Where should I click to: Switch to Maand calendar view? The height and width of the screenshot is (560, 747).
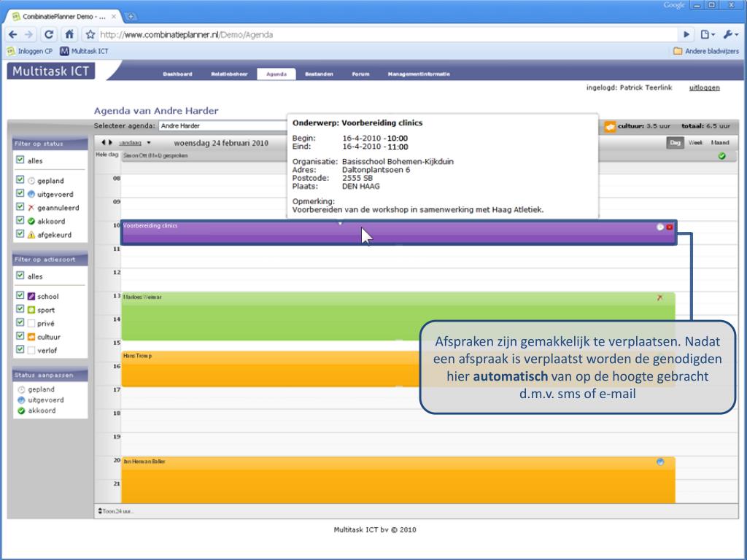point(720,142)
